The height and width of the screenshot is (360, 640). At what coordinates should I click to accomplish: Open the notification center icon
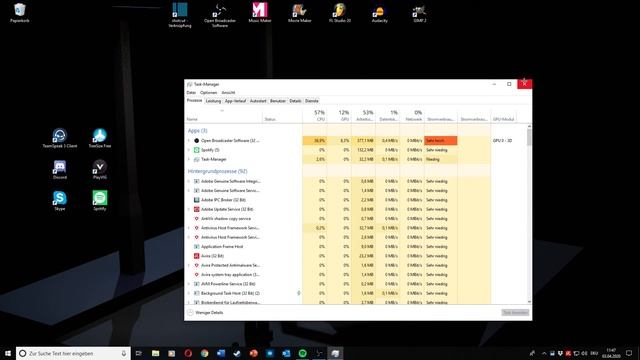(629, 353)
